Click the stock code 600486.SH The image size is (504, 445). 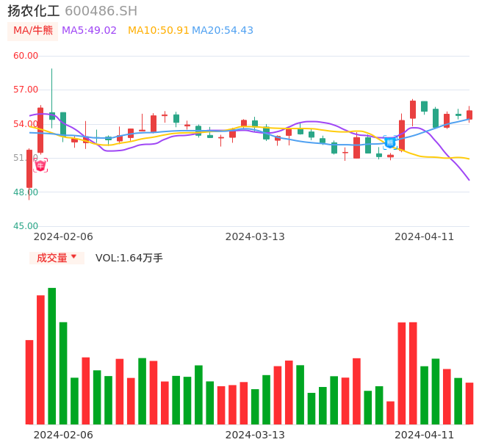[x=101, y=11]
